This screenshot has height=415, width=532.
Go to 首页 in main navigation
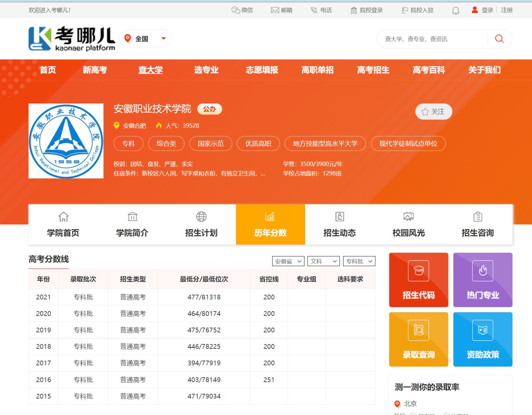click(48, 70)
